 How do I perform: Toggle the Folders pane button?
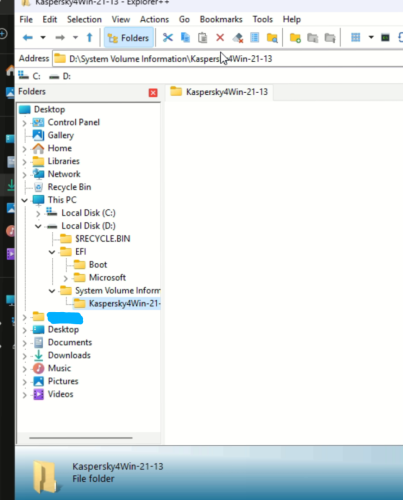pyautogui.click(x=129, y=38)
